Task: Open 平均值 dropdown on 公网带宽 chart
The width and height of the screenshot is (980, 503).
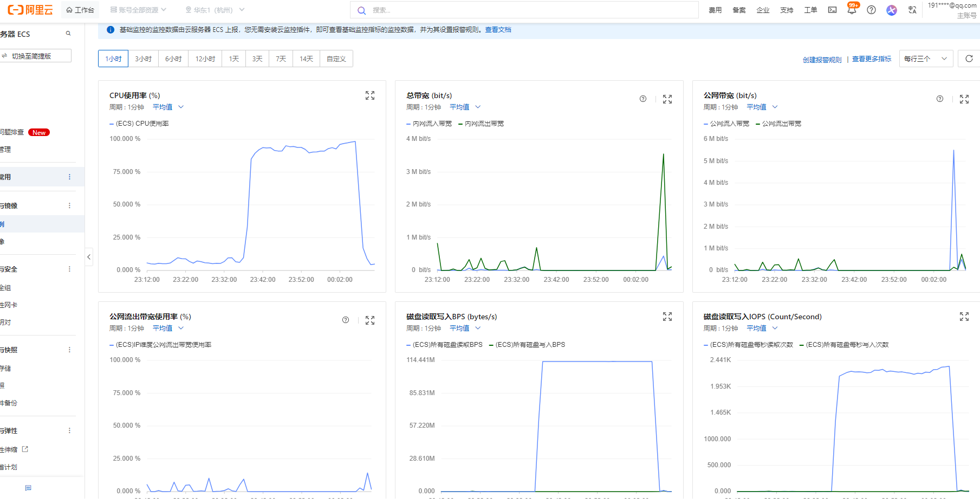Action: point(762,107)
